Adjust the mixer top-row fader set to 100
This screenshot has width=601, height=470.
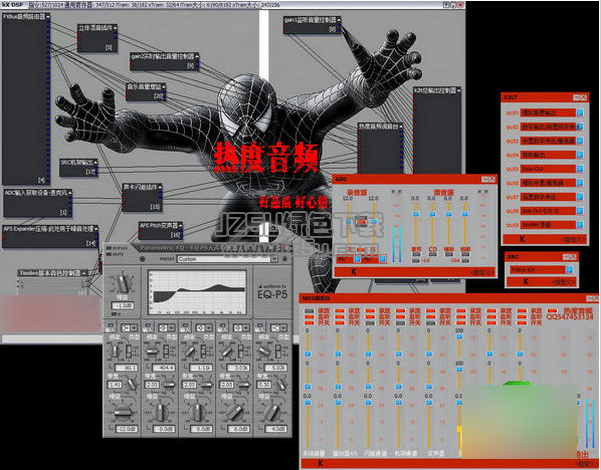click(x=459, y=337)
